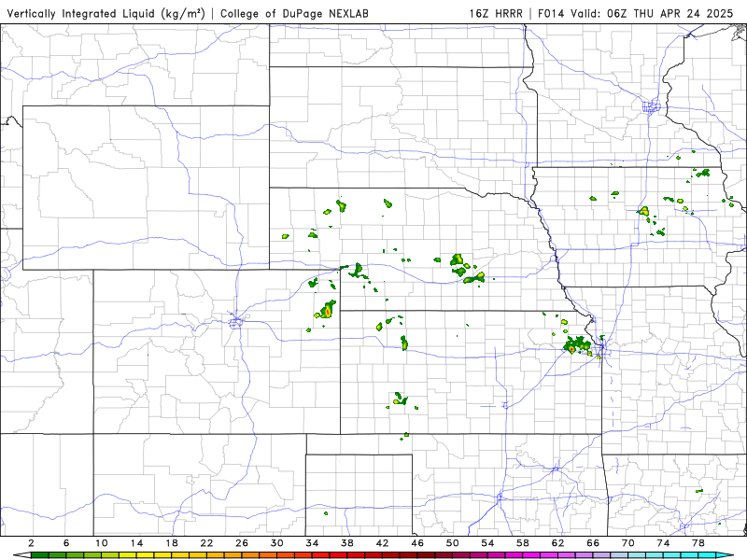The width and height of the screenshot is (747, 560).
Task: Select legend value 42
Action: point(383,543)
